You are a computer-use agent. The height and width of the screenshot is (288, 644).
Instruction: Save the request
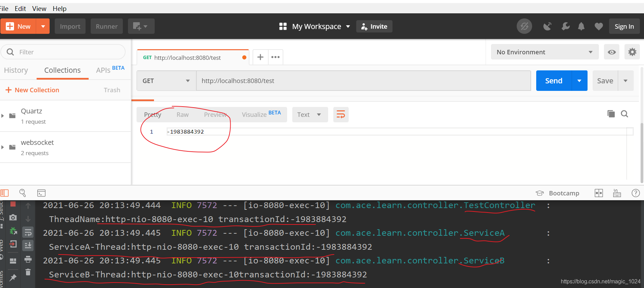tap(605, 81)
